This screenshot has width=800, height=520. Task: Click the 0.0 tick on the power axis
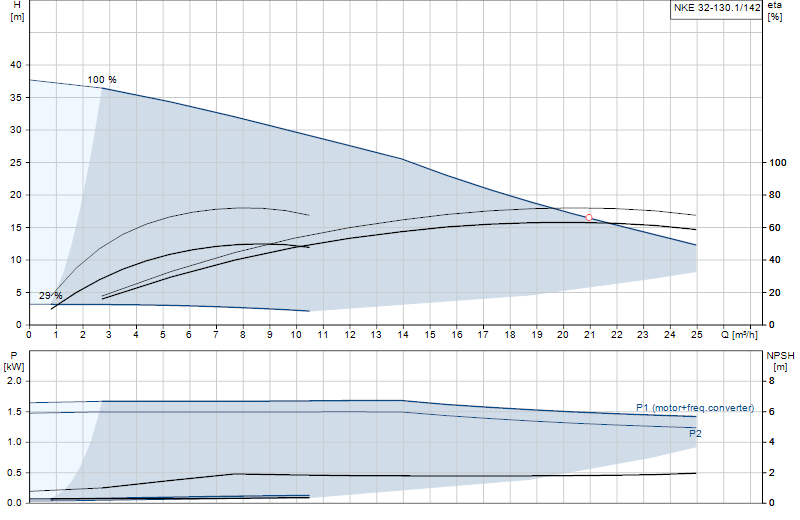pyautogui.click(x=14, y=503)
